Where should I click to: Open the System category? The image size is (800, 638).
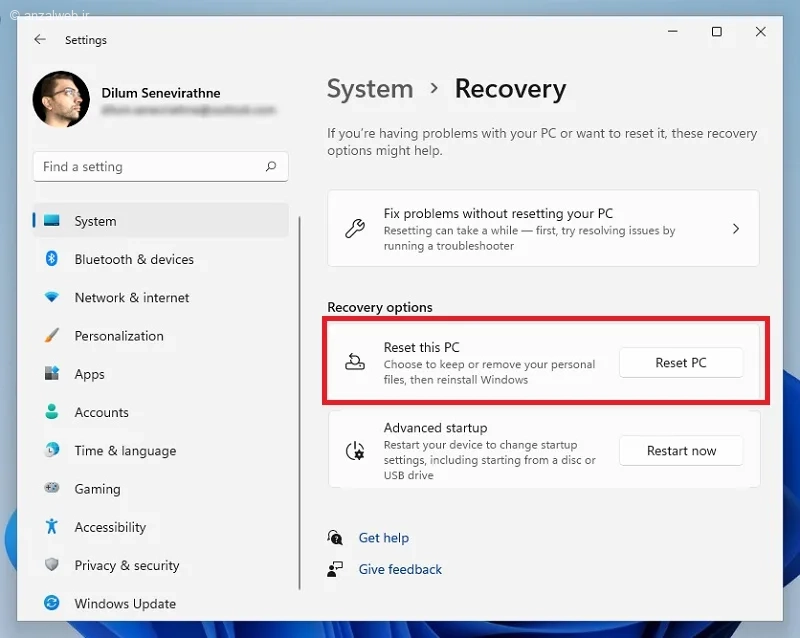[x=161, y=220]
